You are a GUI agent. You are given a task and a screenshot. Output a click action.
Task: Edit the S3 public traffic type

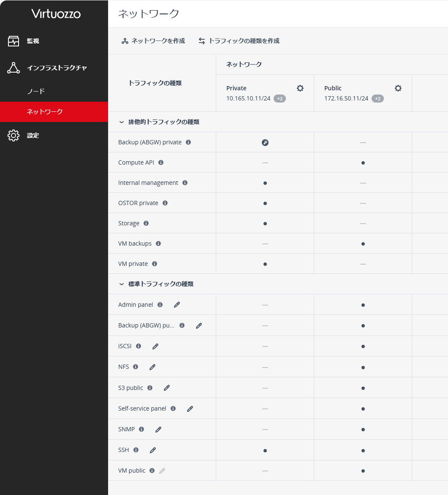[x=167, y=388]
